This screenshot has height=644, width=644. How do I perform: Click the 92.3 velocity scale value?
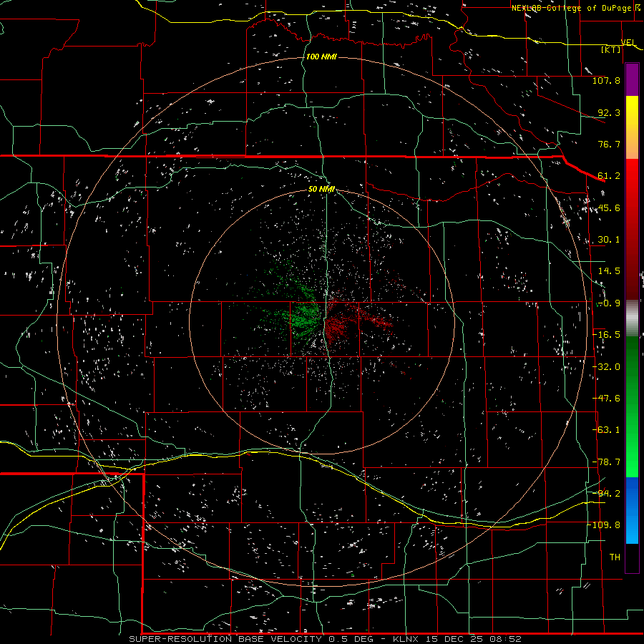tap(609, 112)
